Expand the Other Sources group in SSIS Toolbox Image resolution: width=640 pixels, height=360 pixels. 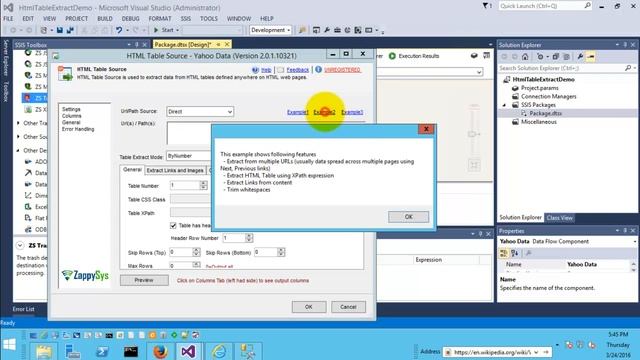pos(18,137)
